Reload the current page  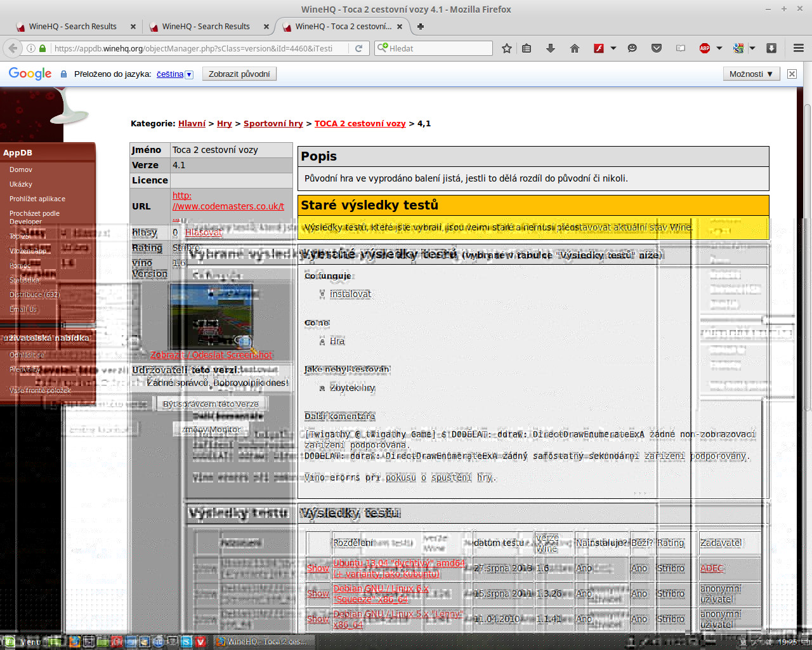pyautogui.click(x=358, y=48)
